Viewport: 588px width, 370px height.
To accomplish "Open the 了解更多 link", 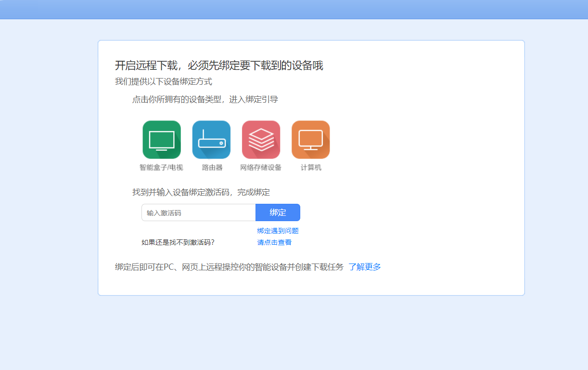I will 365,267.
